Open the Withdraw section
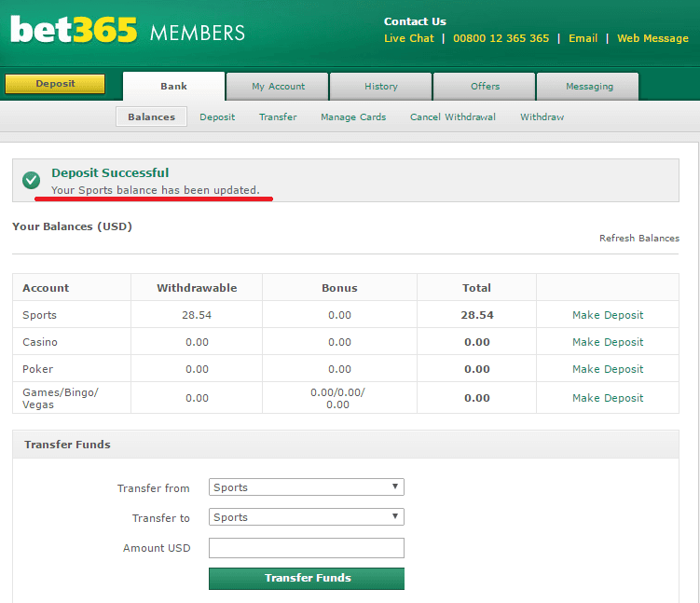 542,116
